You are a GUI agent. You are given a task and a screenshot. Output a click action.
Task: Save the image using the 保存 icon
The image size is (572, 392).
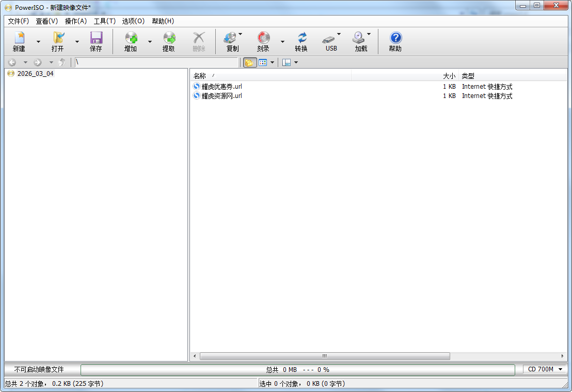pyautogui.click(x=96, y=41)
